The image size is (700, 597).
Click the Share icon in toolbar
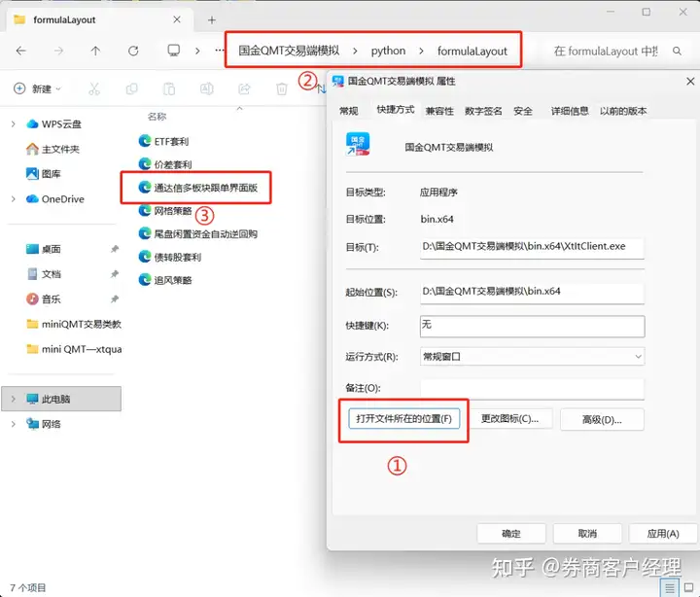244,88
